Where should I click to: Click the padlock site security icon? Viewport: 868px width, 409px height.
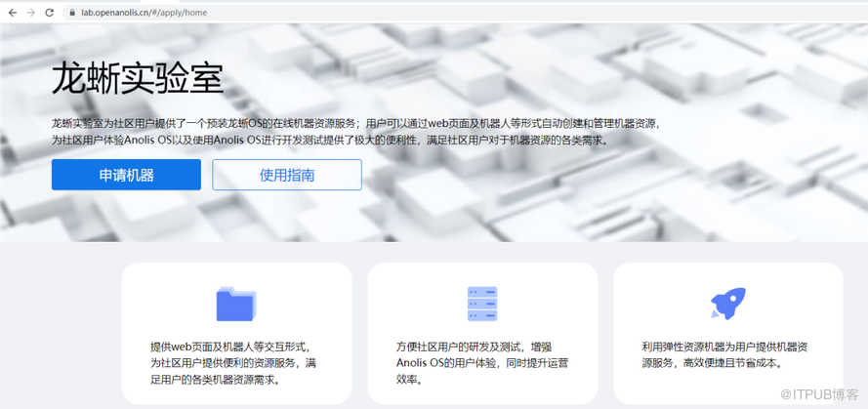click(x=71, y=13)
